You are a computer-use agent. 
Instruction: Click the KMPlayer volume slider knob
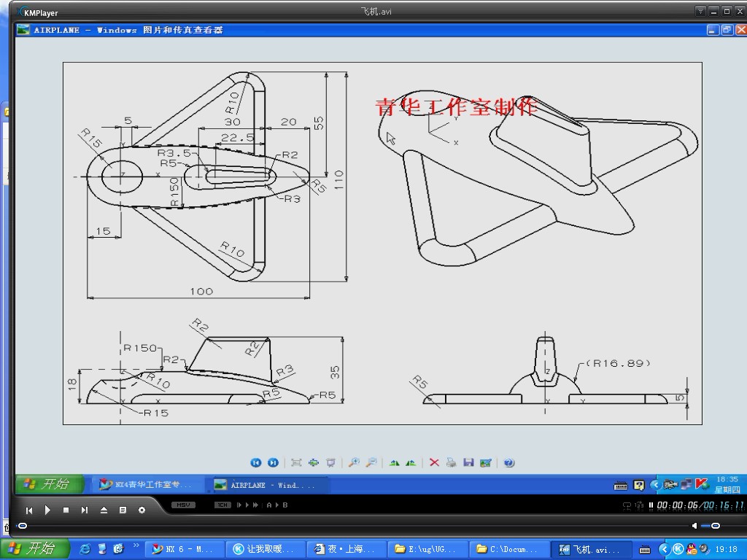coord(715,526)
